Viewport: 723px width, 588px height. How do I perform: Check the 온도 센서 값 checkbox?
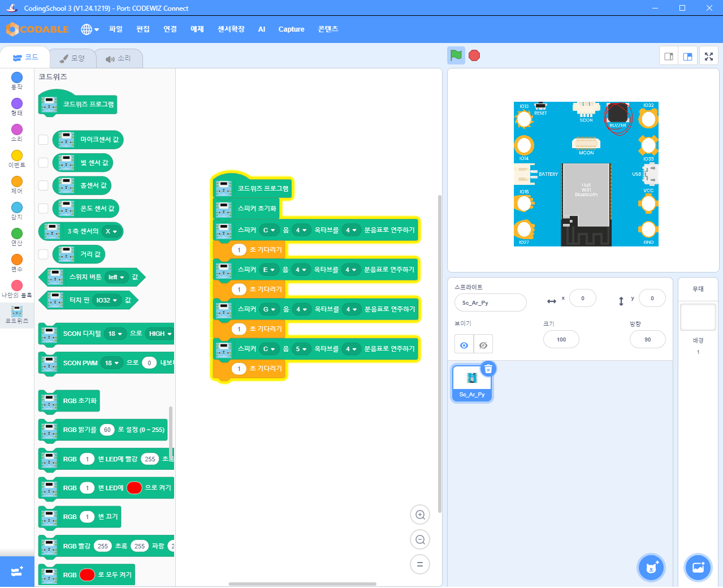44,209
